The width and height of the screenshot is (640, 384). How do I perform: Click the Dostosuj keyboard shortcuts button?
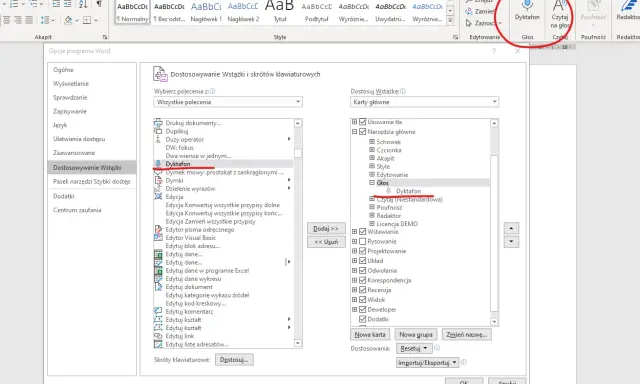[x=234, y=360]
